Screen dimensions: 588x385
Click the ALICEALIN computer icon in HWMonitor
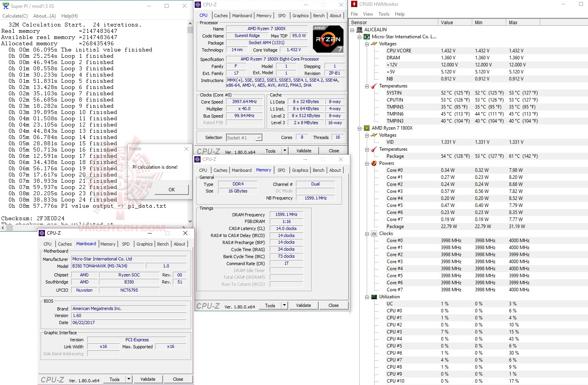pyautogui.click(x=359, y=30)
